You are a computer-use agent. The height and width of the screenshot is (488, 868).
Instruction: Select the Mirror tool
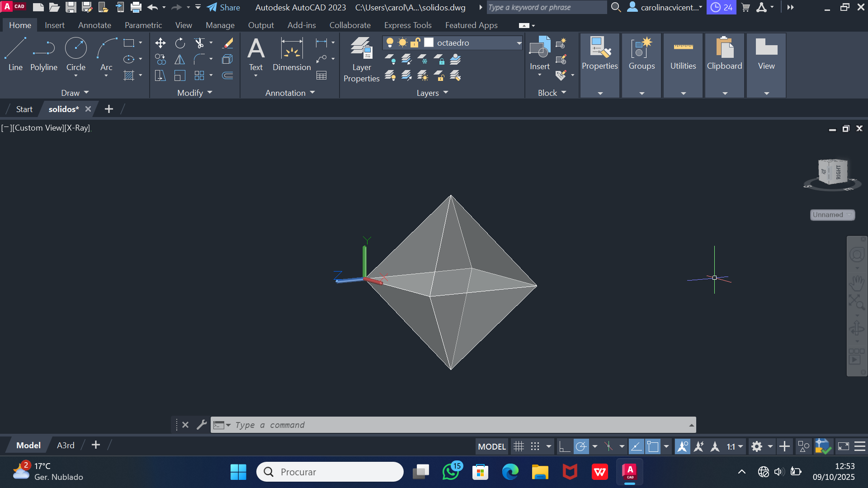pos(180,59)
